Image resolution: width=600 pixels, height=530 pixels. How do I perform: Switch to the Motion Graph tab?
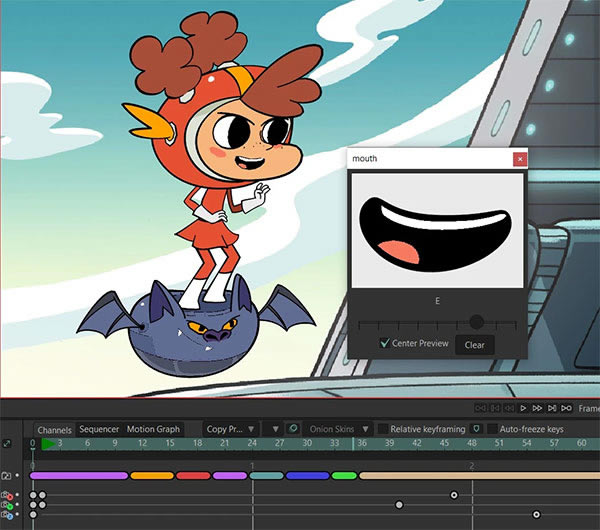(153, 429)
